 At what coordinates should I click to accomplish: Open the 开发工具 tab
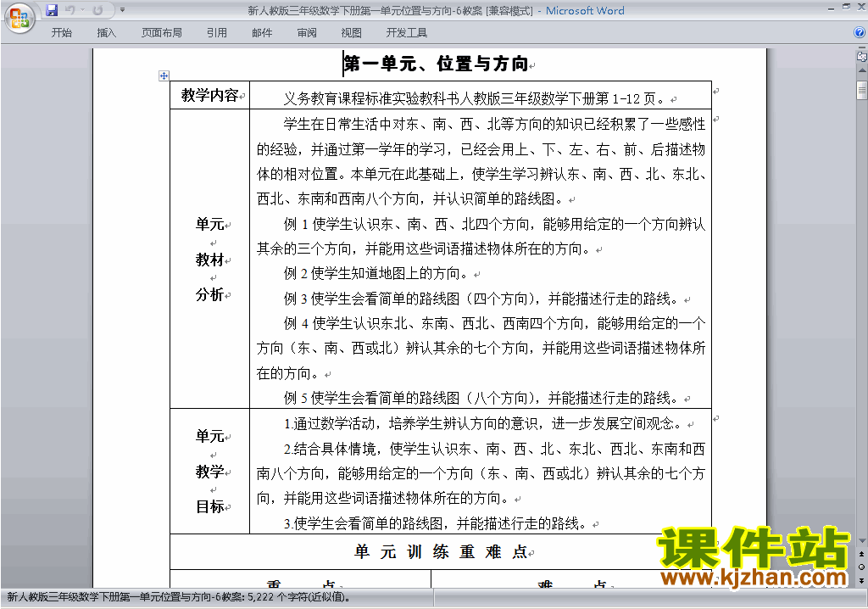pos(407,33)
